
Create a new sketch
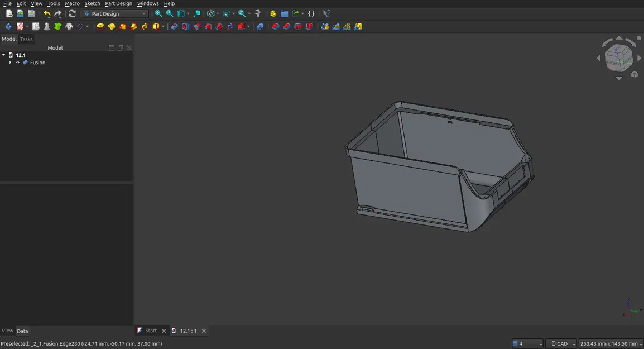point(21,26)
